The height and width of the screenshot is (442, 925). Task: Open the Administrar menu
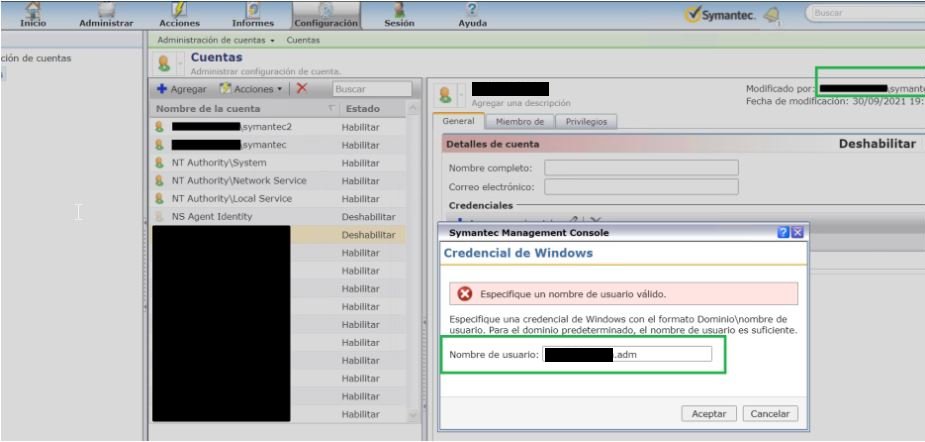[106, 15]
